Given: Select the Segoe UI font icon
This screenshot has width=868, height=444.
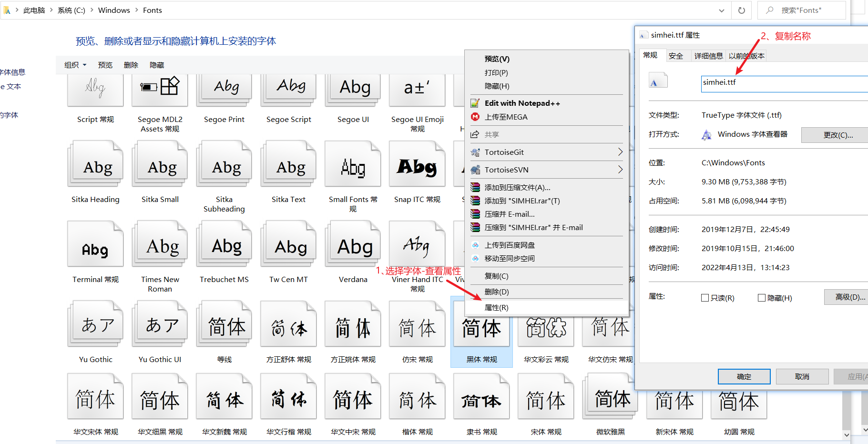Looking at the screenshot, I should pyautogui.click(x=353, y=91).
